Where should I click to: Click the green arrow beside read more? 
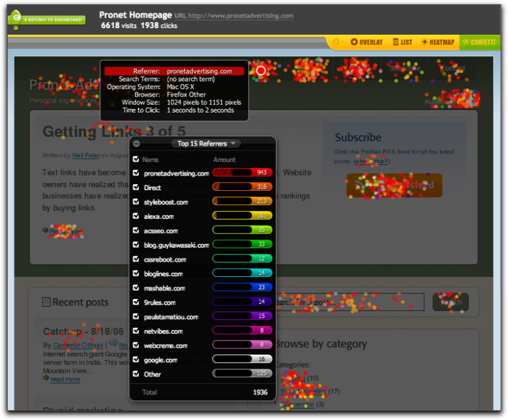pyautogui.click(x=46, y=378)
